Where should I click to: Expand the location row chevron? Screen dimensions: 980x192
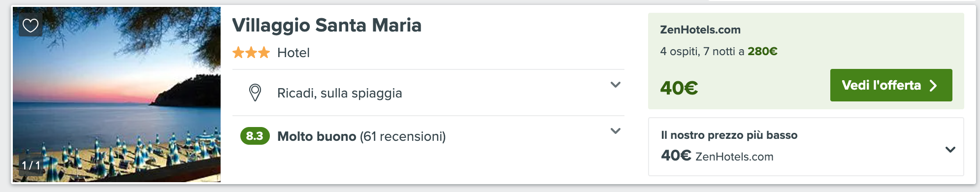tap(615, 85)
